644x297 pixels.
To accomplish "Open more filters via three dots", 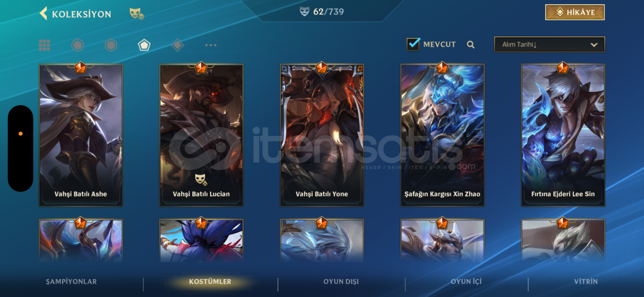I will (x=211, y=45).
